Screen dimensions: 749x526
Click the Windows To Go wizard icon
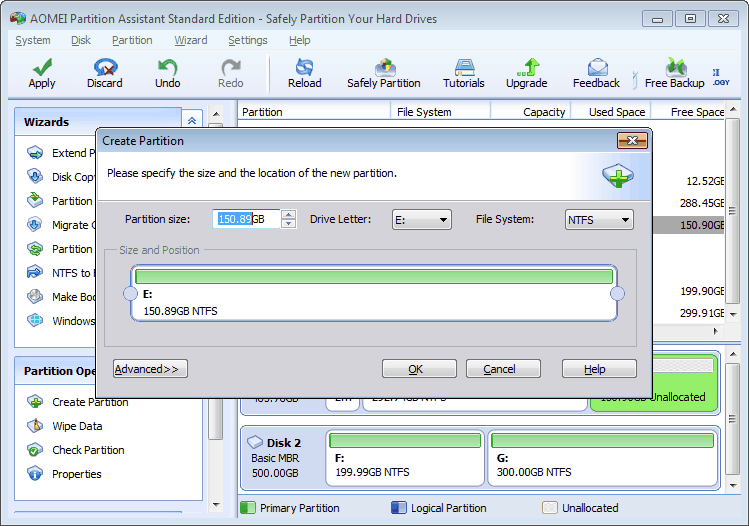point(35,320)
